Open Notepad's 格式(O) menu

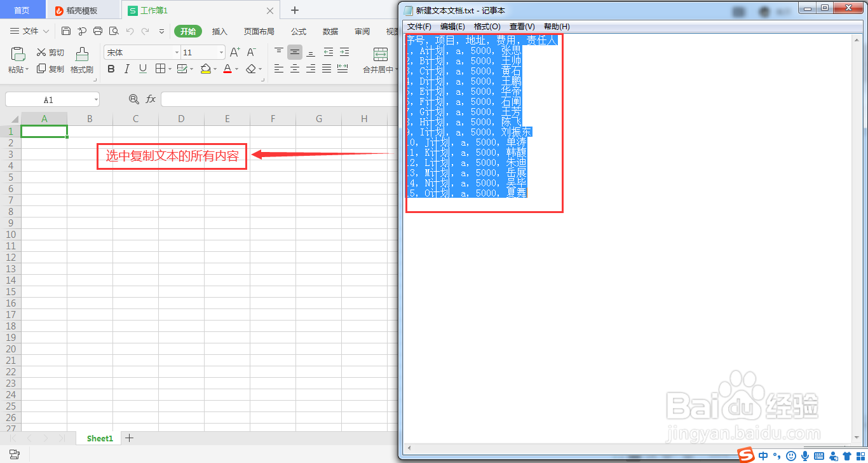(487, 26)
